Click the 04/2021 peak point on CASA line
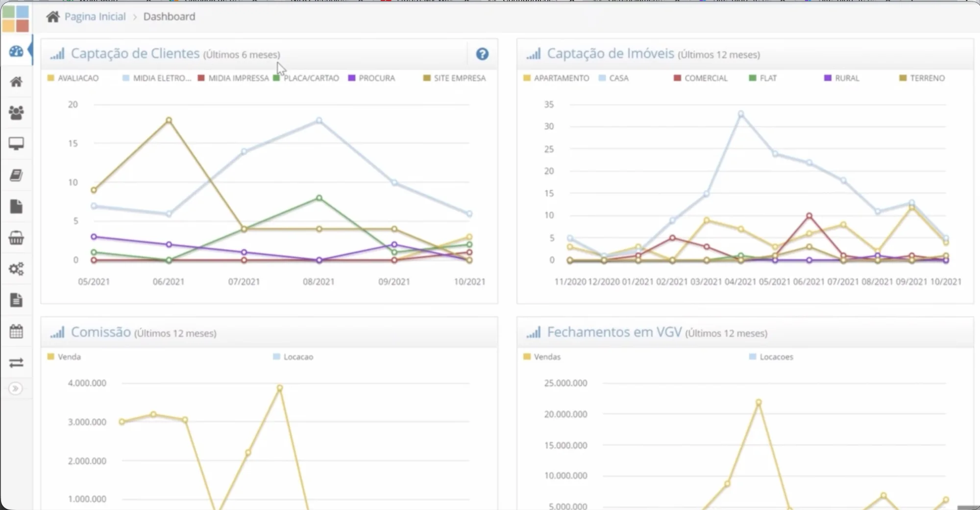This screenshot has height=510, width=980. (x=741, y=114)
